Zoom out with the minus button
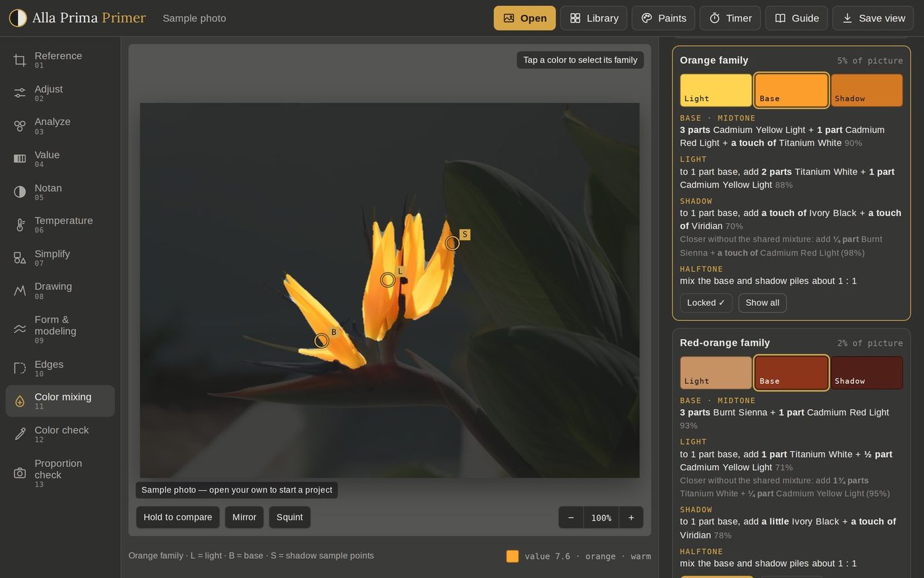 [571, 517]
